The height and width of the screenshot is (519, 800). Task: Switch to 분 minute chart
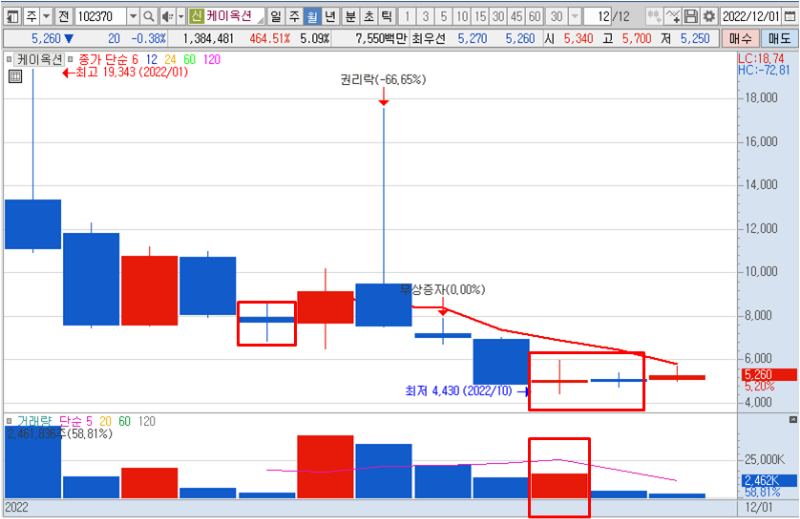point(351,17)
